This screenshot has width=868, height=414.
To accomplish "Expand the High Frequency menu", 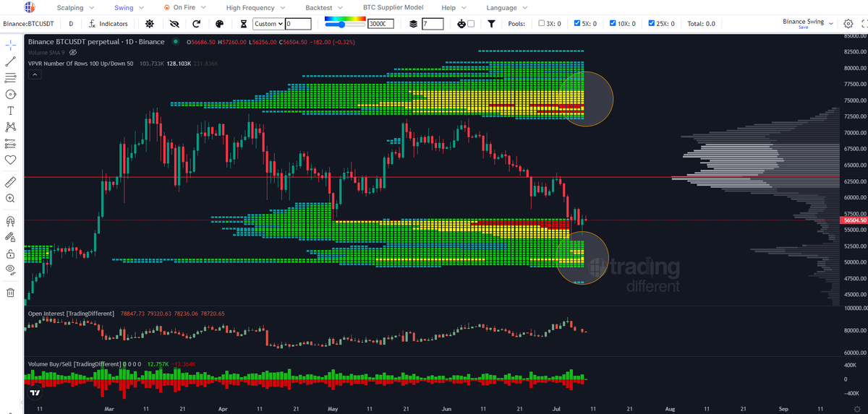I will pos(255,7).
